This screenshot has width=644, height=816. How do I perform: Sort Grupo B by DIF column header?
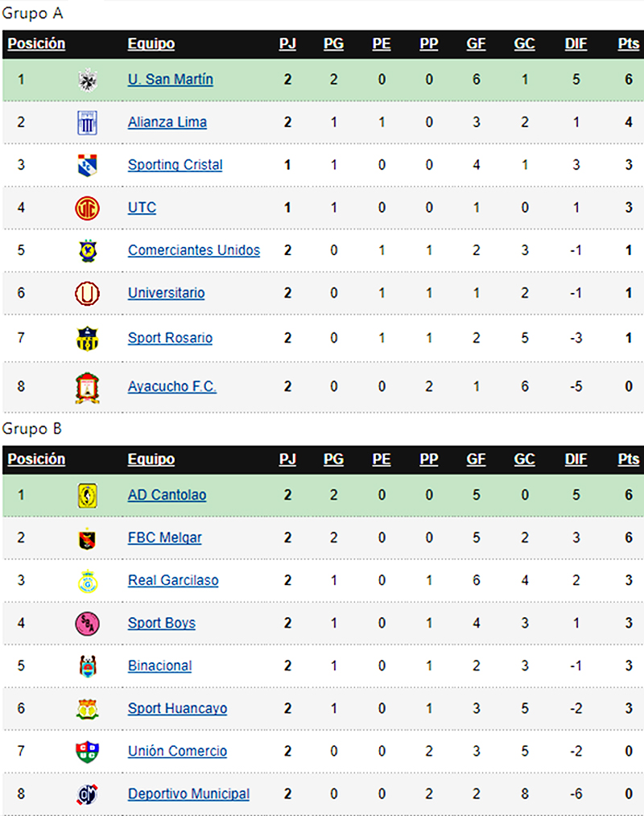coord(576,459)
